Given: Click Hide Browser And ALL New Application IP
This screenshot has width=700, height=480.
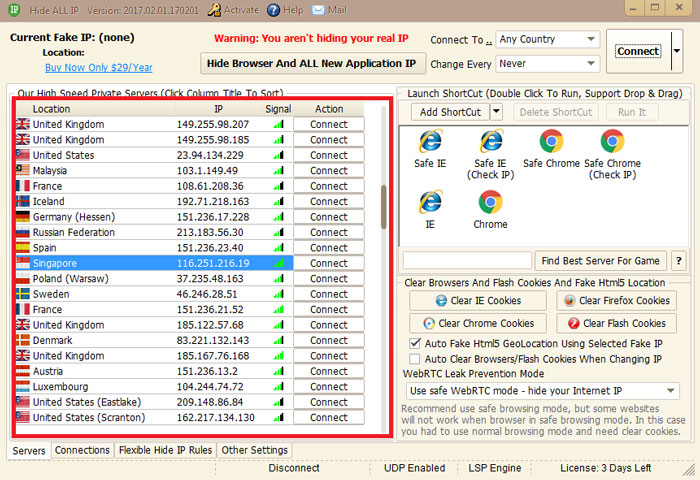Looking at the screenshot, I should click(x=310, y=63).
